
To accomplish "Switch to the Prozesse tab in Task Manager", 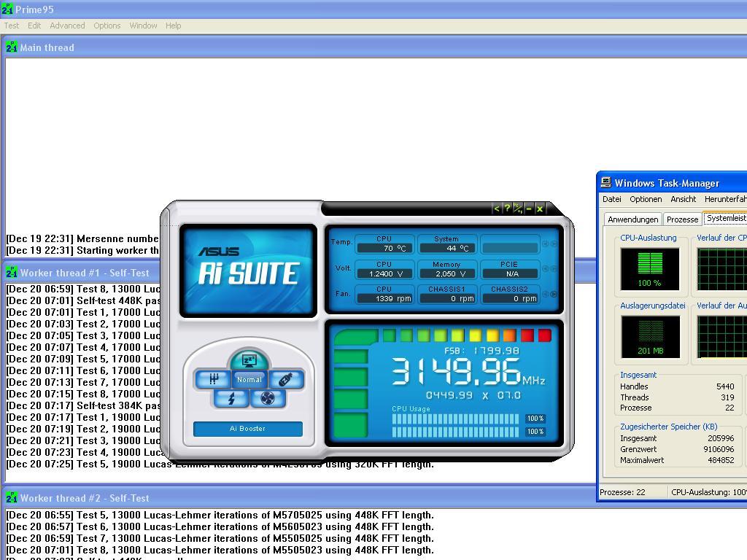I will click(x=682, y=219).
